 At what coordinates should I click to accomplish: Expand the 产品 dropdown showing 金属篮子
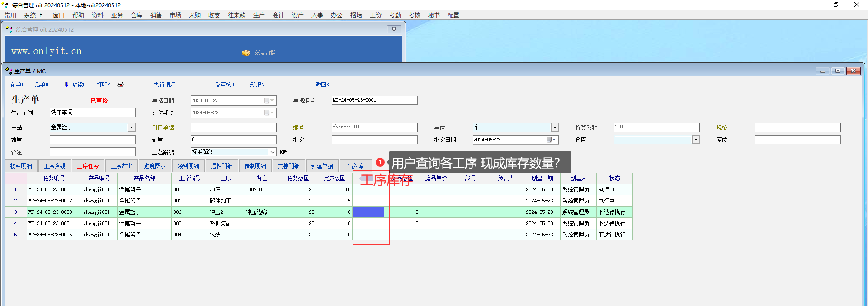tap(132, 127)
